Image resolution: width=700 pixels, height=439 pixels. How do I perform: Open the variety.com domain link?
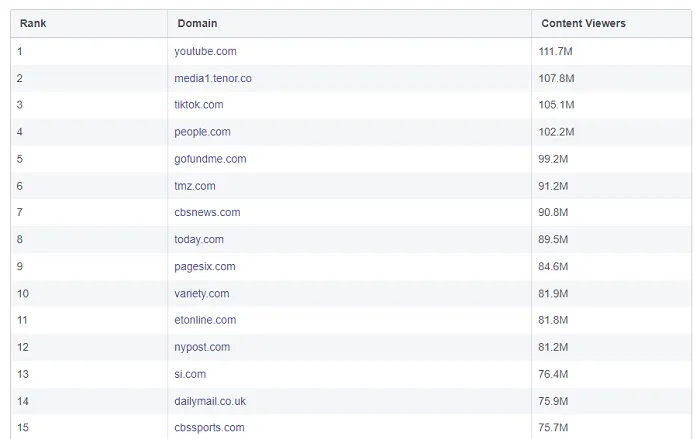click(201, 293)
